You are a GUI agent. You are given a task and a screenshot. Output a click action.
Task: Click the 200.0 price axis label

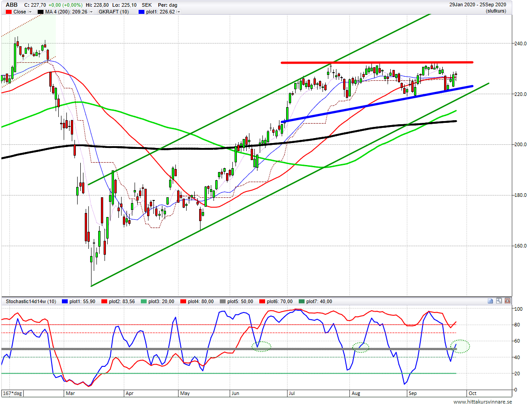[520, 144]
